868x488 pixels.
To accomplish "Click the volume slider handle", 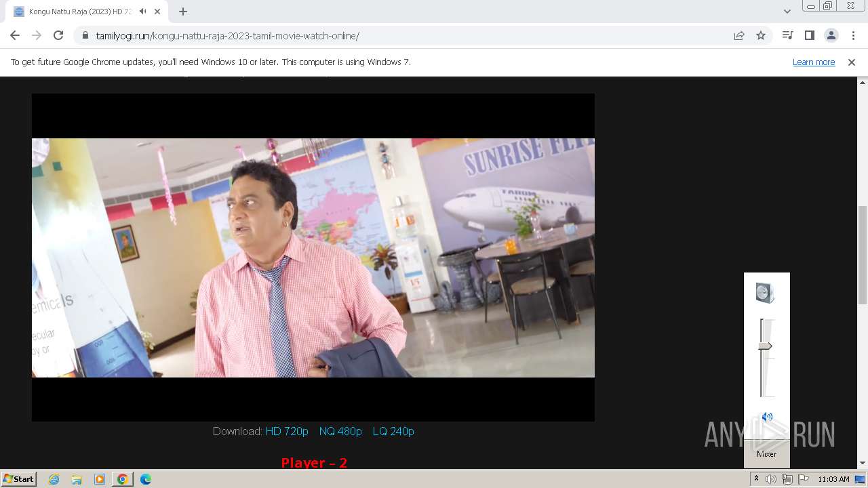I will 765,346.
